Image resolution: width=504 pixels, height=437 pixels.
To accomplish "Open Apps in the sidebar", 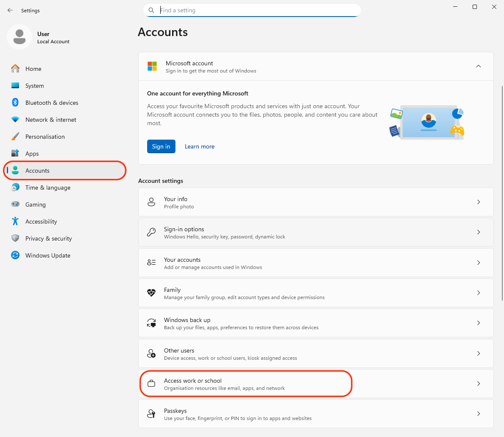I will [x=32, y=154].
